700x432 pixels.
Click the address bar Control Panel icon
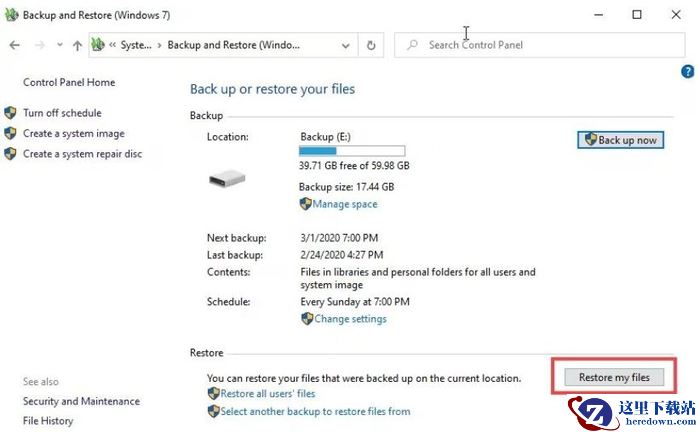(97, 45)
